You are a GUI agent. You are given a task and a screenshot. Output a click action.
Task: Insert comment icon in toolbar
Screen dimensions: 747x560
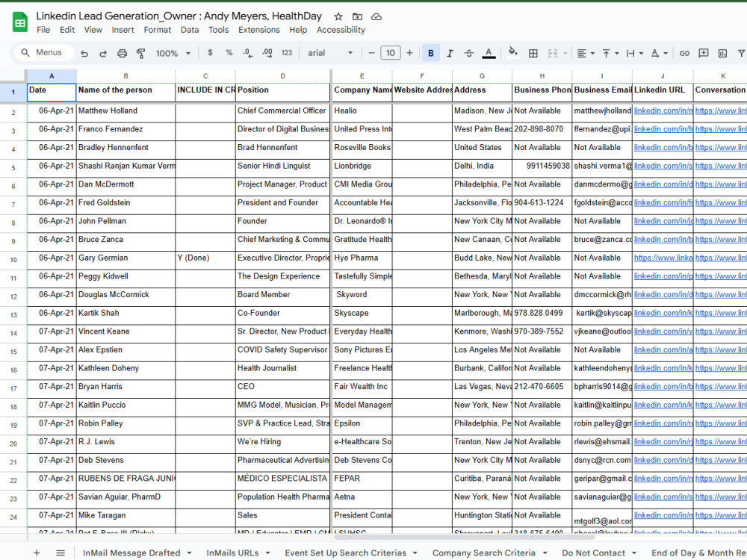tap(704, 53)
